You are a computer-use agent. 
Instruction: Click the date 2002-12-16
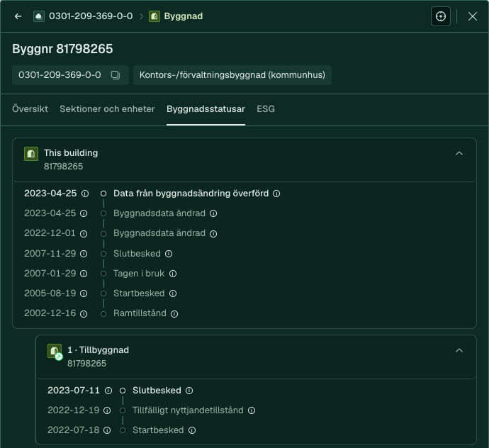point(50,313)
